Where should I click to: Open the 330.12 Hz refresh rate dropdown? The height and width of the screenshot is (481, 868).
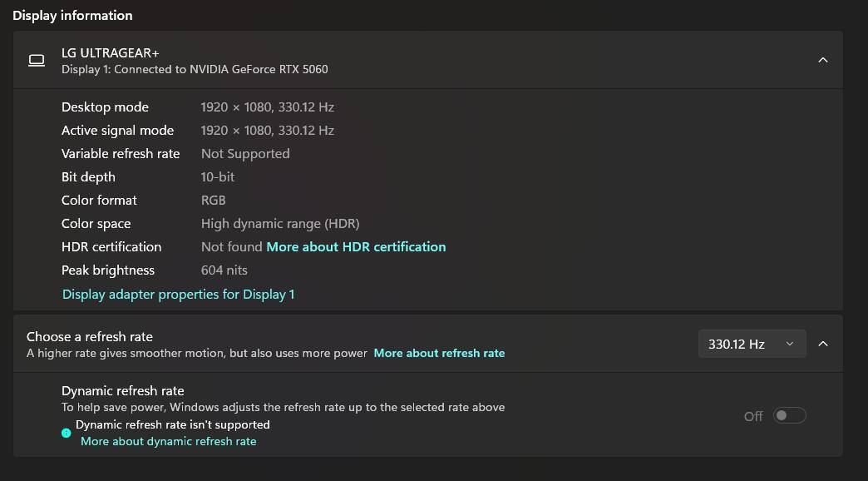pyautogui.click(x=751, y=344)
